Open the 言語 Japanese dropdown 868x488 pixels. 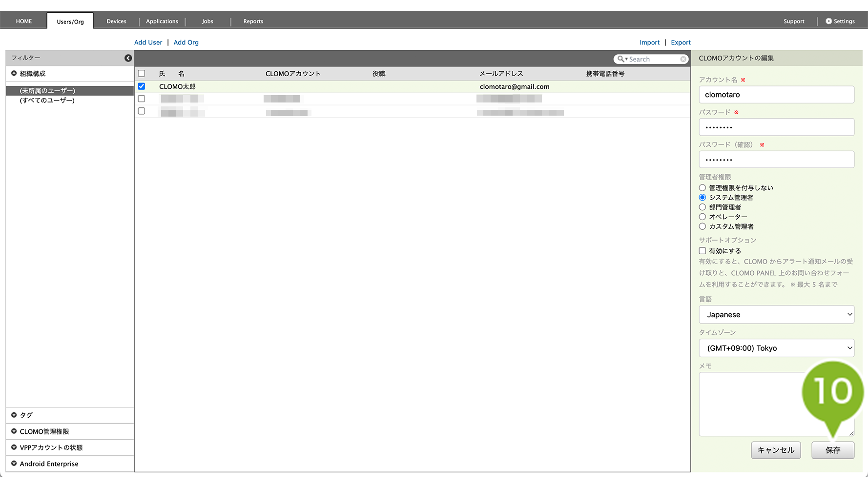(x=777, y=315)
